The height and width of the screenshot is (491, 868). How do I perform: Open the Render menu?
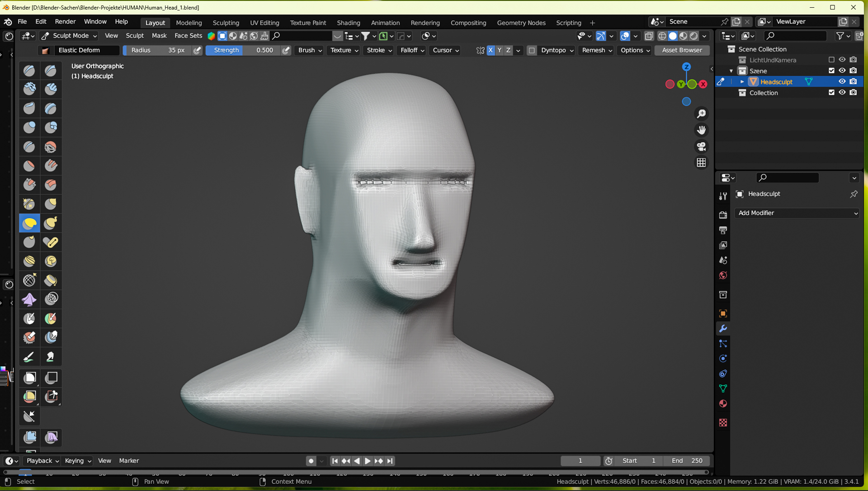point(65,22)
